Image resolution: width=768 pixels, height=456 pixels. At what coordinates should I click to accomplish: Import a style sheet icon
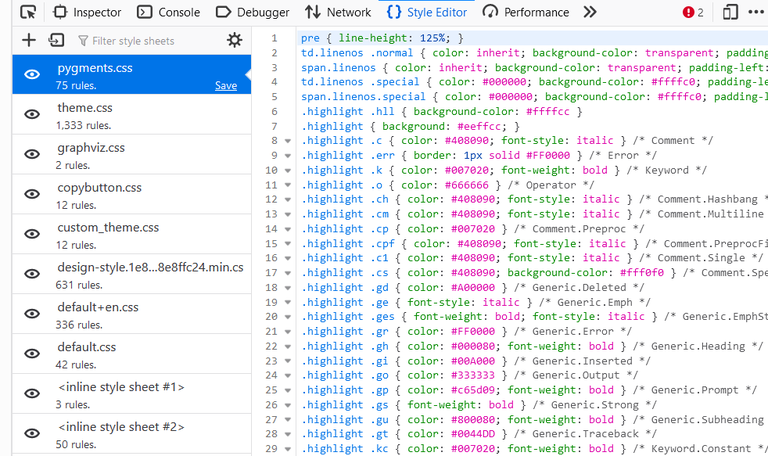(x=56, y=40)
